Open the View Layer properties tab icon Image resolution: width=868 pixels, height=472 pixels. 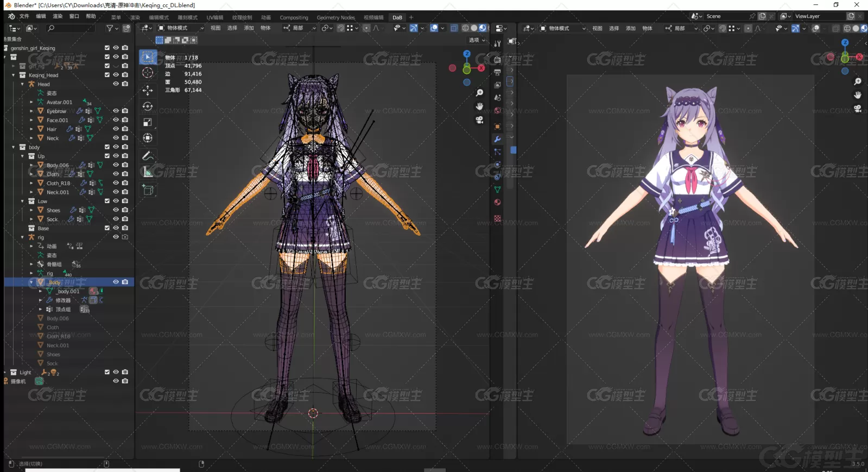tap(497, 85)
